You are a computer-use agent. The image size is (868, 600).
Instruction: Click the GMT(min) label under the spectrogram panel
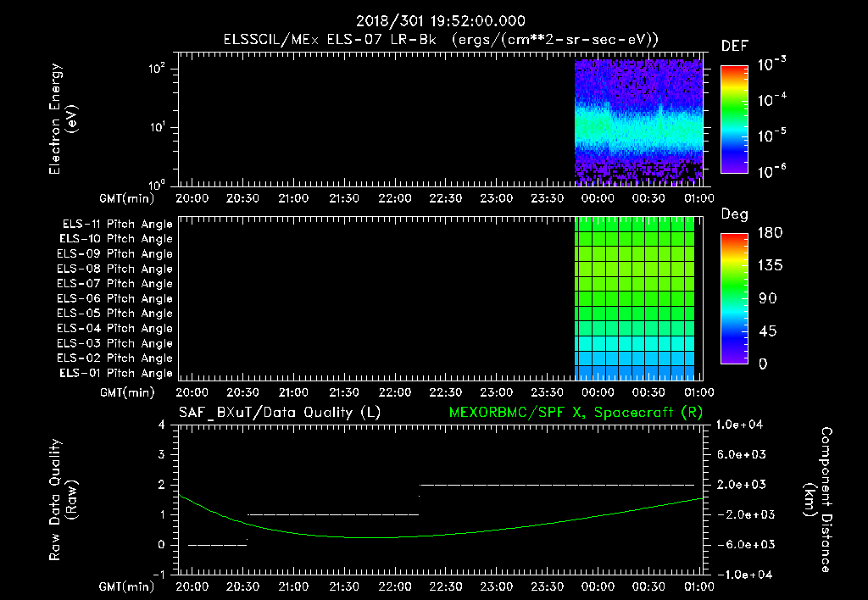(x=127, y=198)
